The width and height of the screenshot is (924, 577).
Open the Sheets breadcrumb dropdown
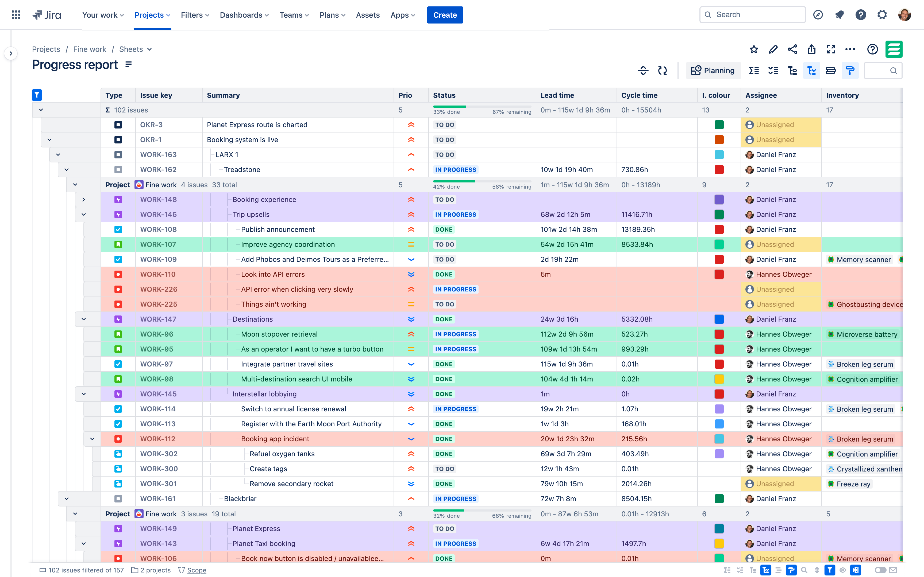tap(150, 49)
